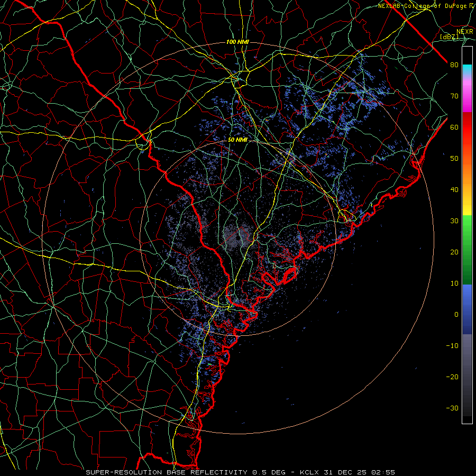Click the 80 dBZ scale value
Viewport: 476px width, 476px height.
point(454,65)
